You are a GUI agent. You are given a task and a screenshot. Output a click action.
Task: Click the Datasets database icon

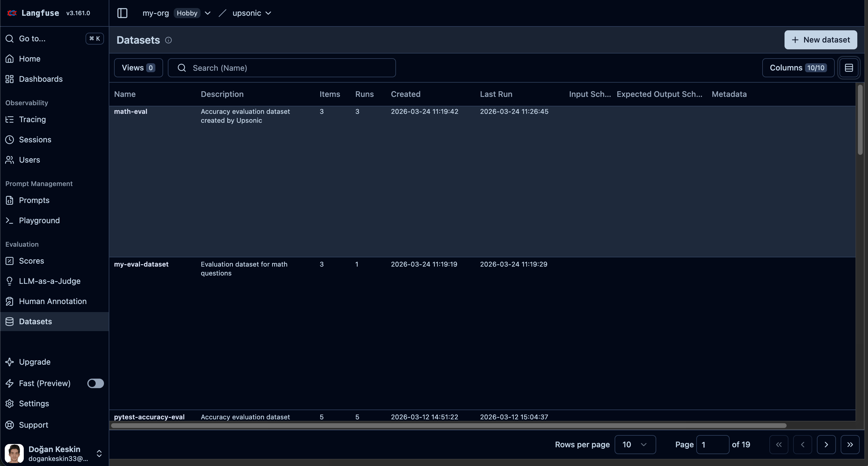pos(10,322)
